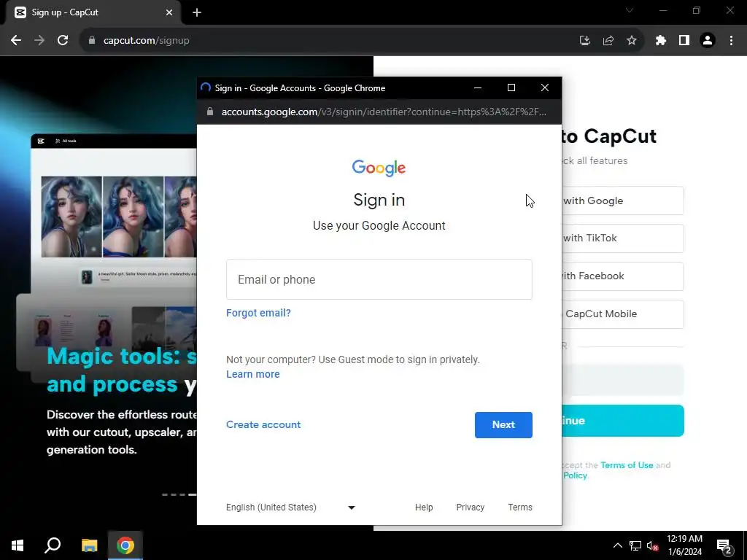Click the Email or phone field

(379, 279)
